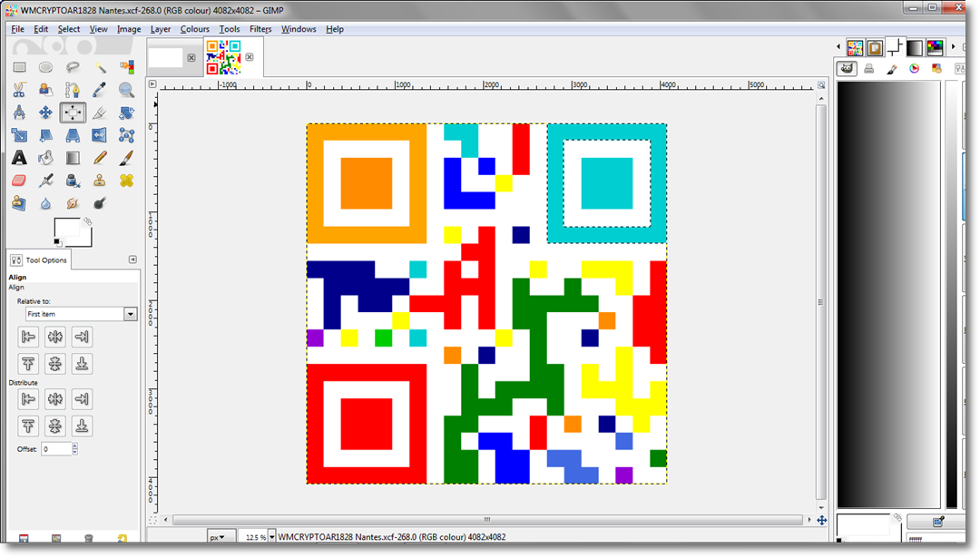
Task: Select the Measure compass tool
Action: (x=19, y=113)
